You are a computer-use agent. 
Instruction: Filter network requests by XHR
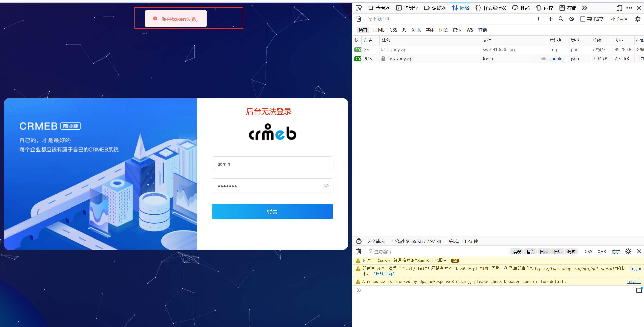coord(416,30)
